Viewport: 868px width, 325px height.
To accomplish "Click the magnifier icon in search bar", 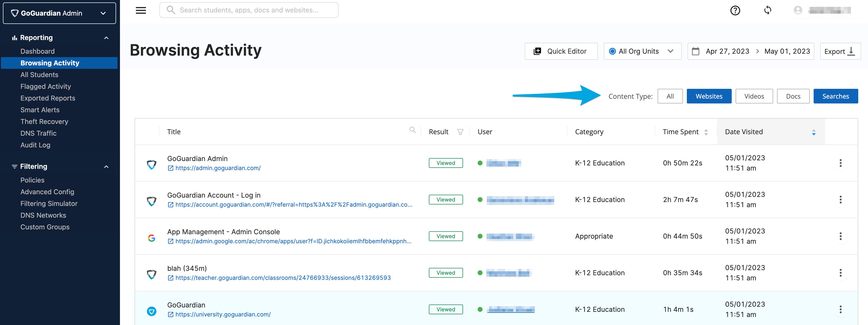I will [171, 10].
